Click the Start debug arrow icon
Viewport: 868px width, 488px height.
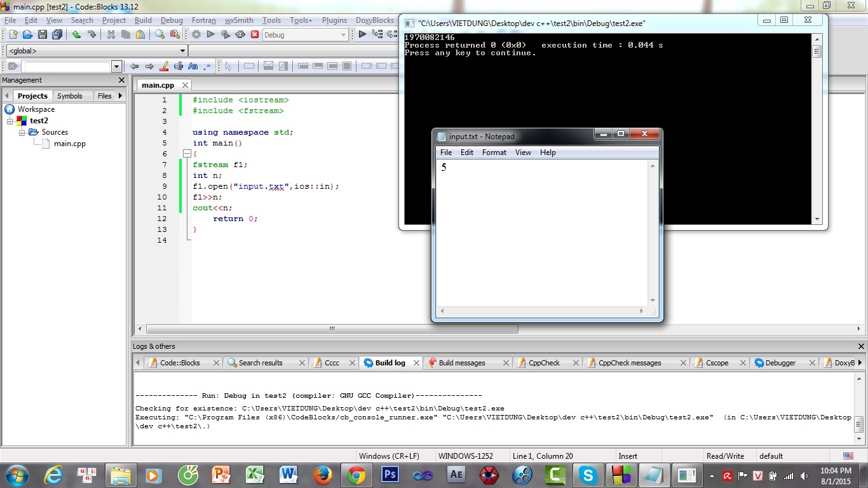click(x=362, y=34)
